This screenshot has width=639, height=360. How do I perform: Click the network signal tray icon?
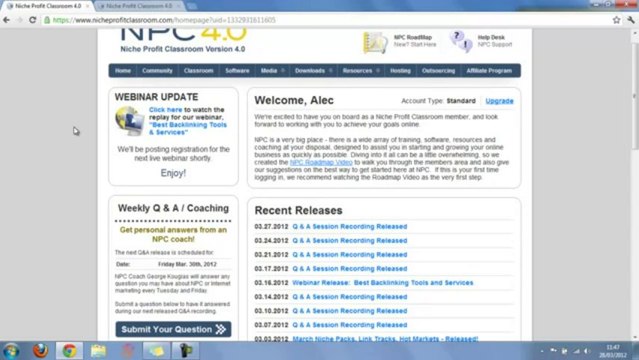point(576,351)
